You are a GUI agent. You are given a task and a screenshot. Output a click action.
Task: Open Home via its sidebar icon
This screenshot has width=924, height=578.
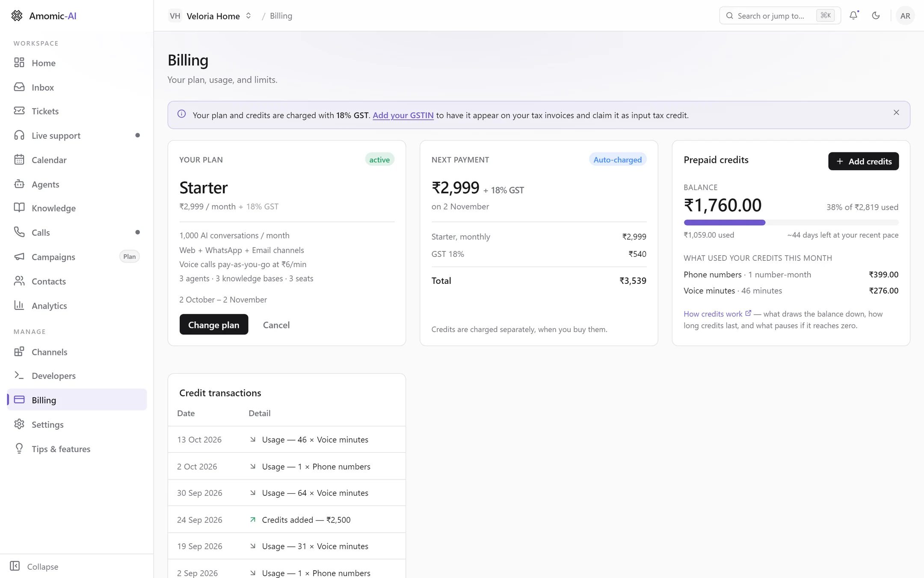coord(19,63)
